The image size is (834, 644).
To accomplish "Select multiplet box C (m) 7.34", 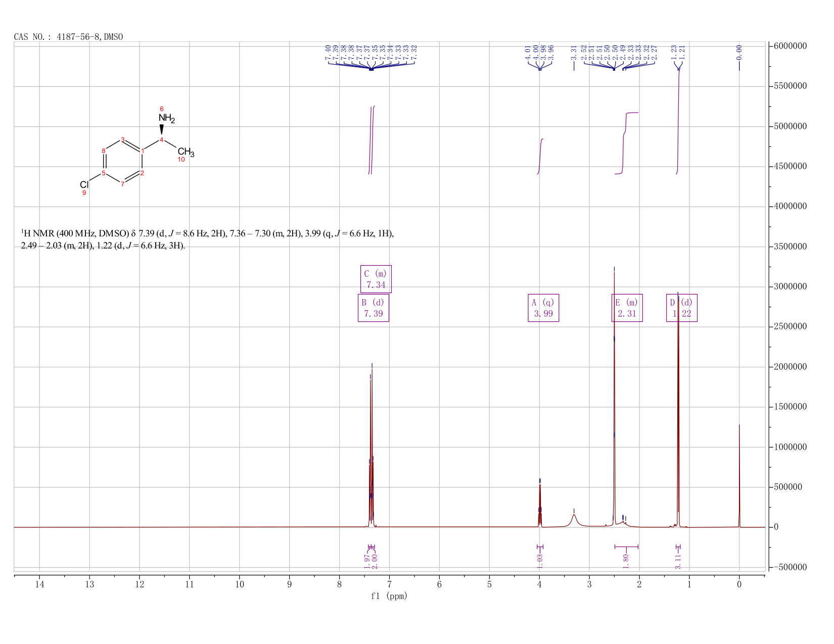I will tap(376, 279).
